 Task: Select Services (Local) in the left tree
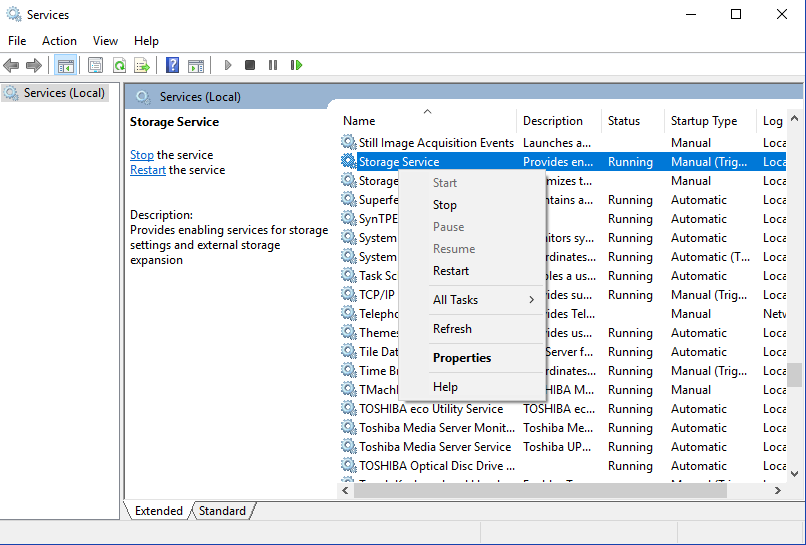click(64, 93)
